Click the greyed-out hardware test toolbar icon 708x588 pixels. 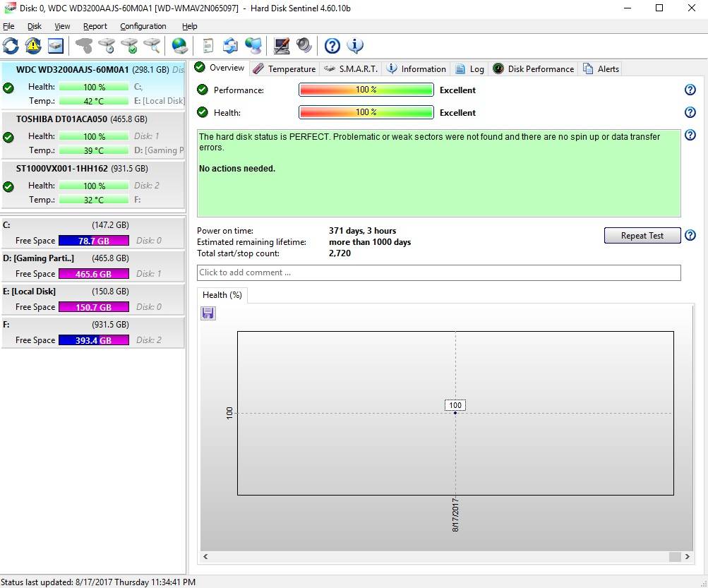[83, 46]
